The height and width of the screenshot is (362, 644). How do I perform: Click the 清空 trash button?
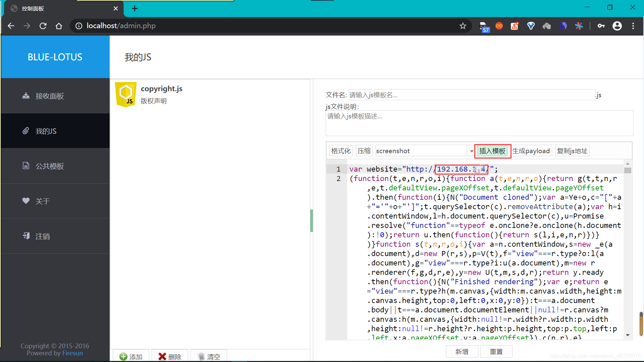209,357
